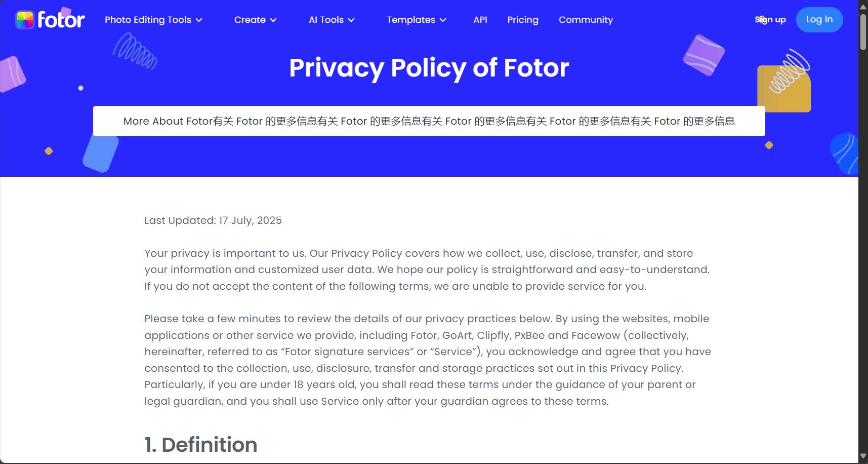Open AI Tools dropdown arrow
The width and height of the screenshot is (868, 464).
[x=351, y=20]
